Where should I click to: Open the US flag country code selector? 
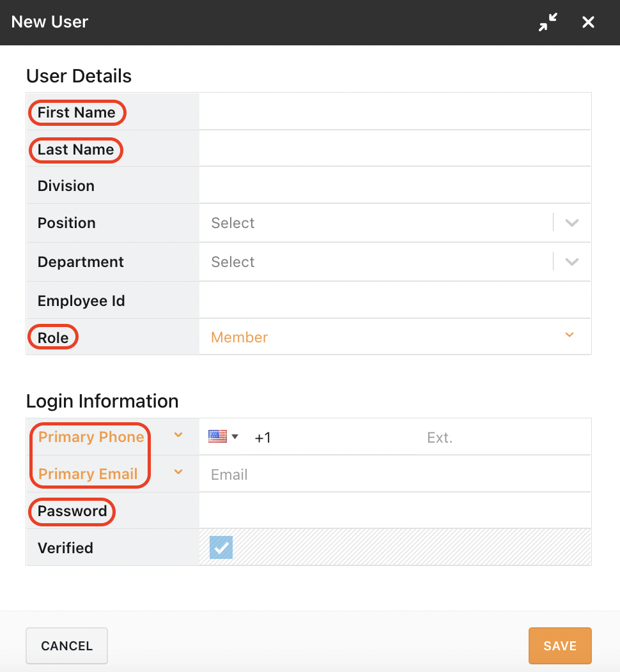pyautogui.click(x=223, y=437)
